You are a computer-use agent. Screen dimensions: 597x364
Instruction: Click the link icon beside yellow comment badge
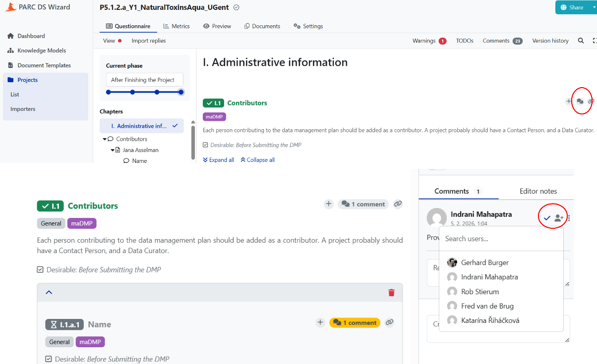point(390,322)
